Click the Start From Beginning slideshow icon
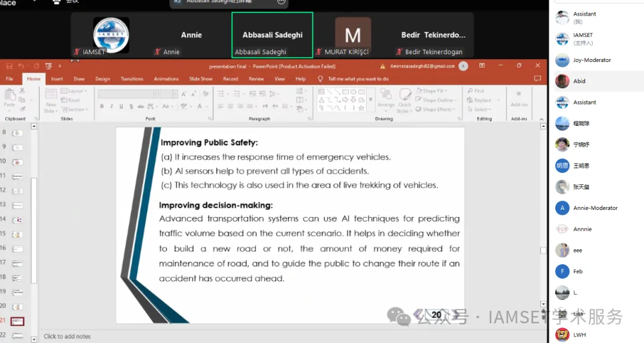 tap(48, 66)
